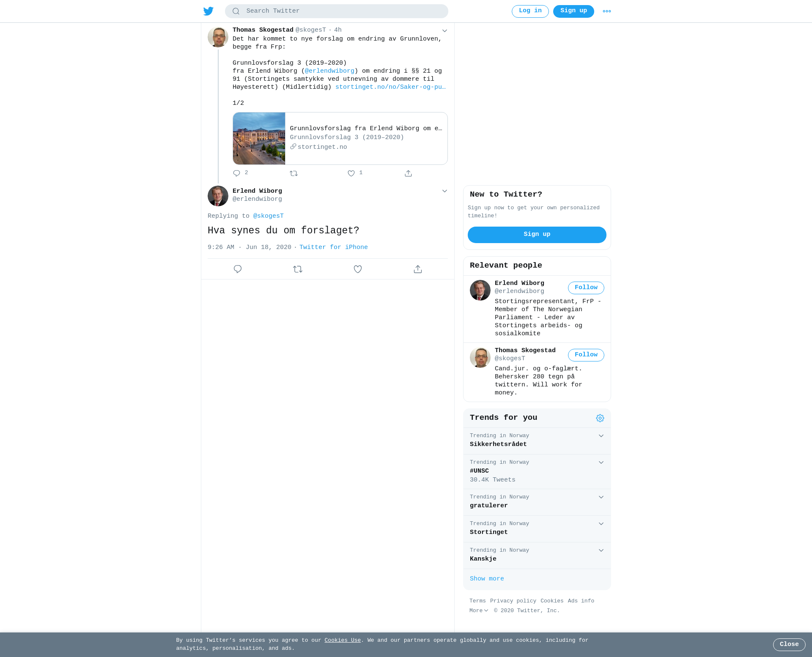Like Erlend Wiborg's reply tweet

point(358,269)
